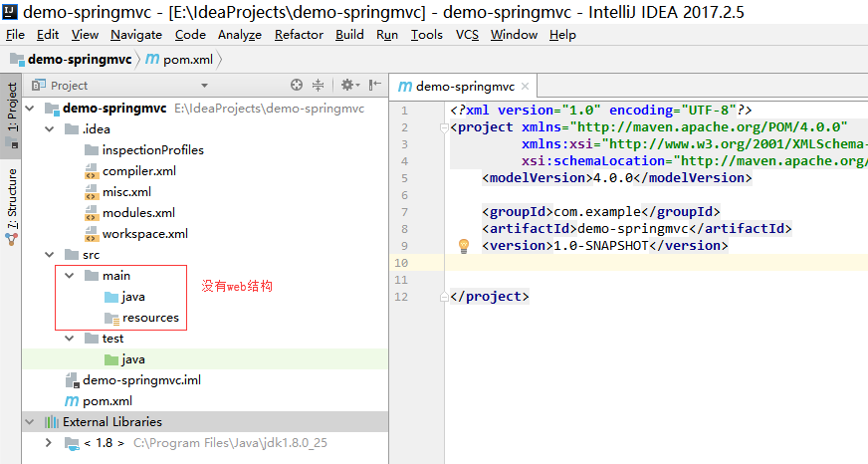Click the resources folder icon
This screenshot has height=464, width=868.
(x=111, y=319)
